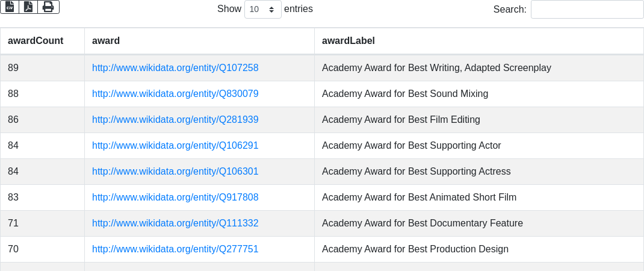This screenshot has width=644, height=271.
Task: Open wikidata entity Q111332 link
Action: [x=175, y=223]
